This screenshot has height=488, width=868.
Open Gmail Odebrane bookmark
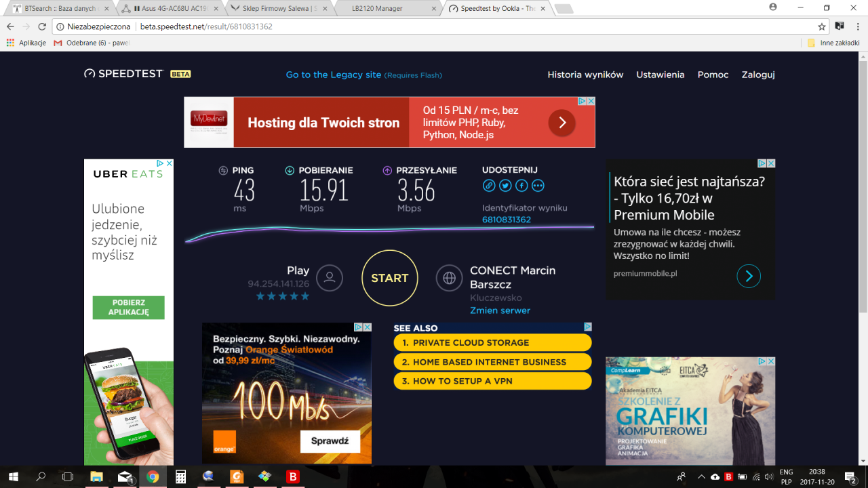[92, 43]
